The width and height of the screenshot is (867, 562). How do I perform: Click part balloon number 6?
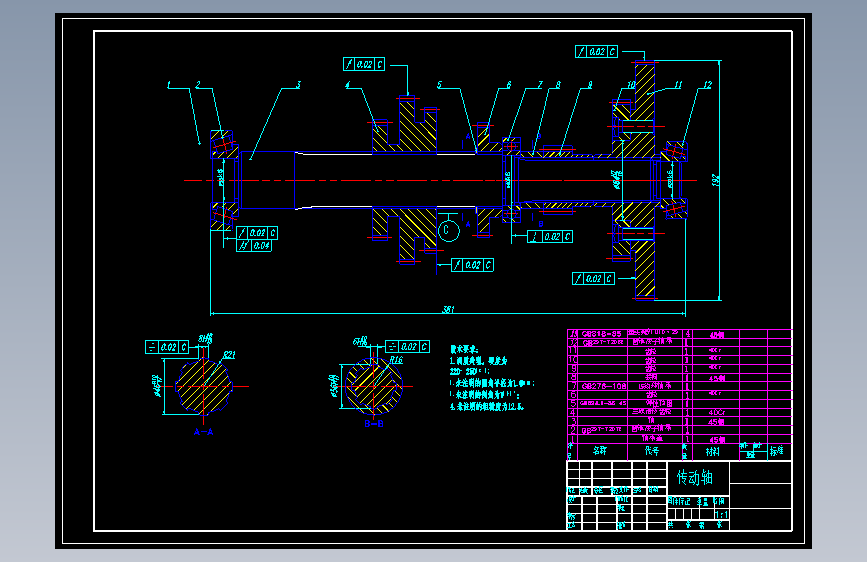tap(509, 85)
